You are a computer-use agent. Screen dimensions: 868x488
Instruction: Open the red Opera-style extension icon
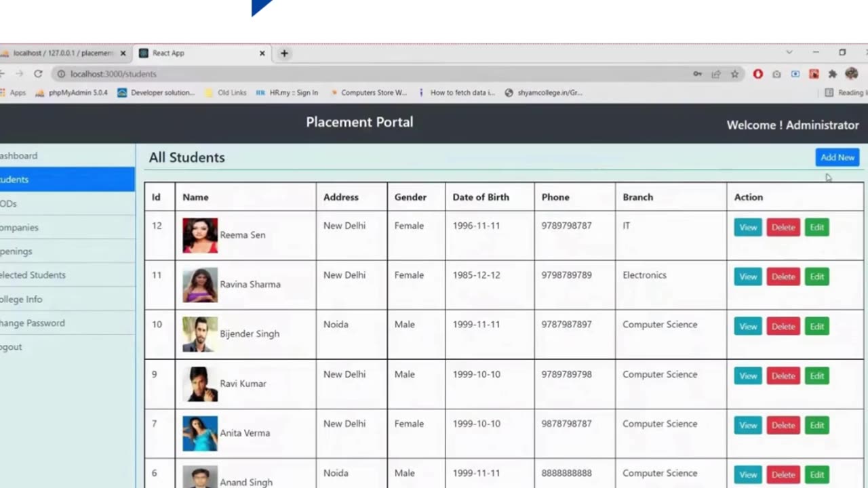[x=758, y=74]
